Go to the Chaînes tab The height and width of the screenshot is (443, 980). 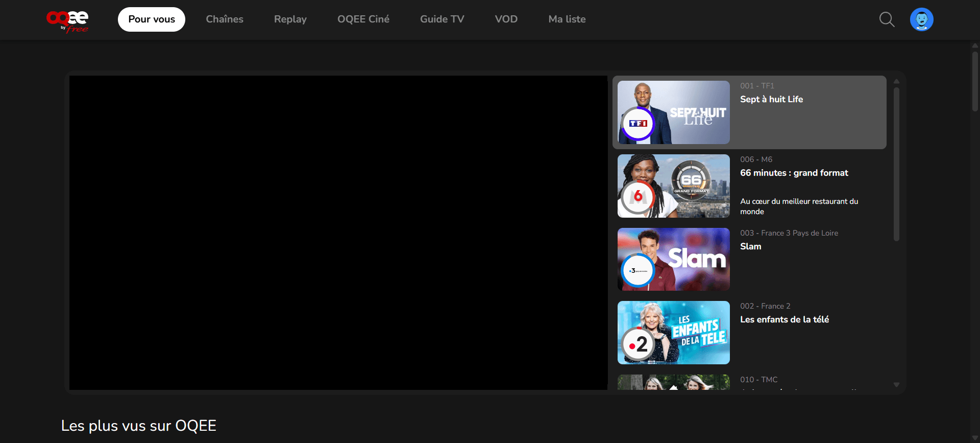click(x=225, y=19)
